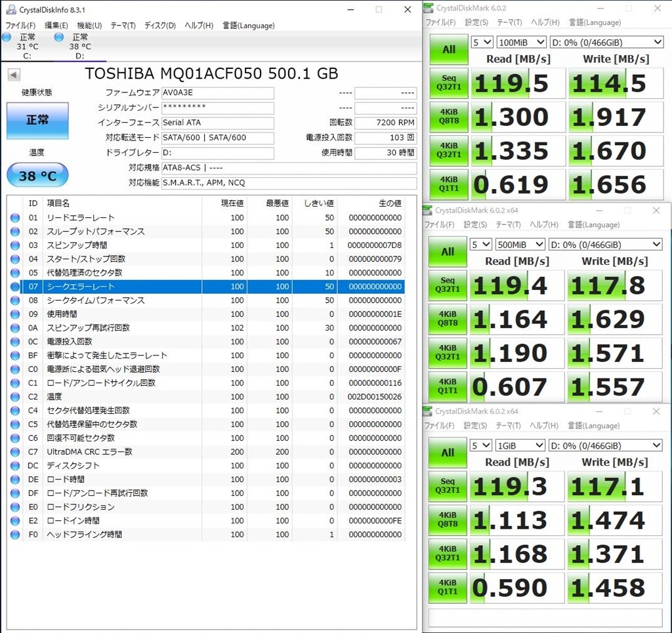Image resolution: width=672 pixels, height=633 pixels.
Task: Click the 生の値 column header
Action: click(x=390, y=203)
